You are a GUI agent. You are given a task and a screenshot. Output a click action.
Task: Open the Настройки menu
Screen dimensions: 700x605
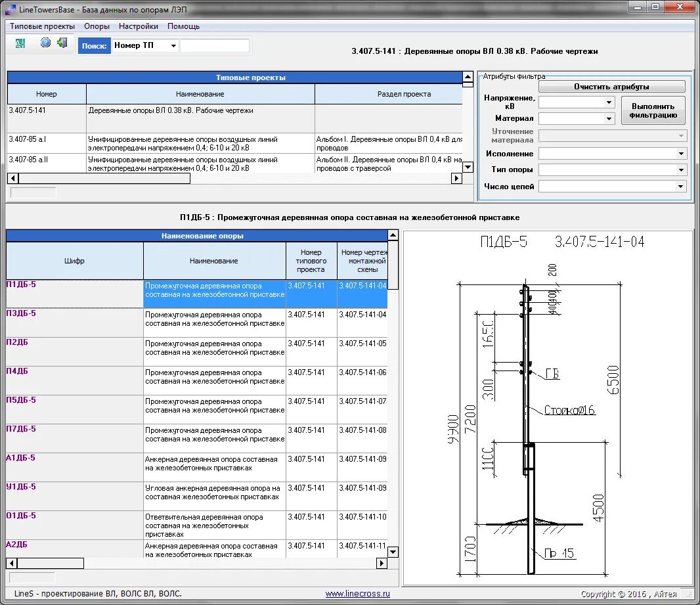[139, 26]
